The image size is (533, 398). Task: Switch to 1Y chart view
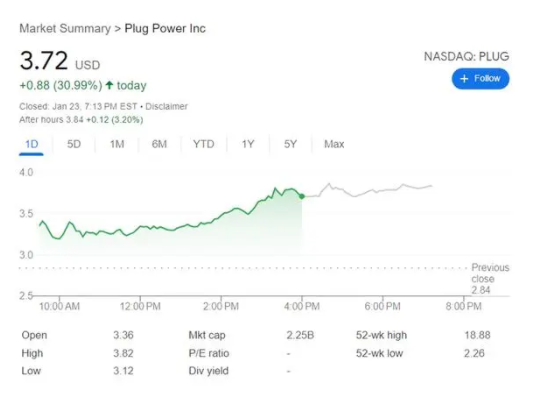click(248, 144)
